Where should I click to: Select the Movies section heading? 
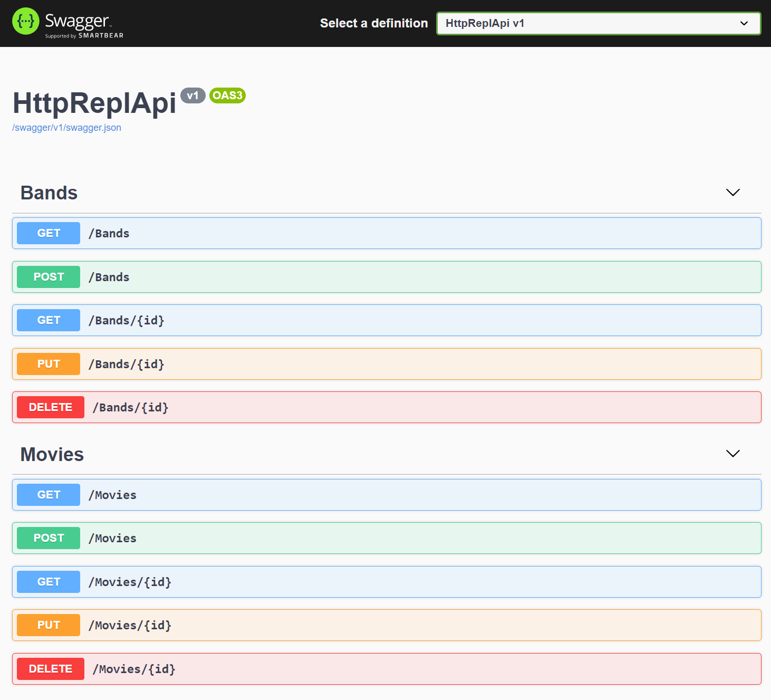tap(52, 454)
